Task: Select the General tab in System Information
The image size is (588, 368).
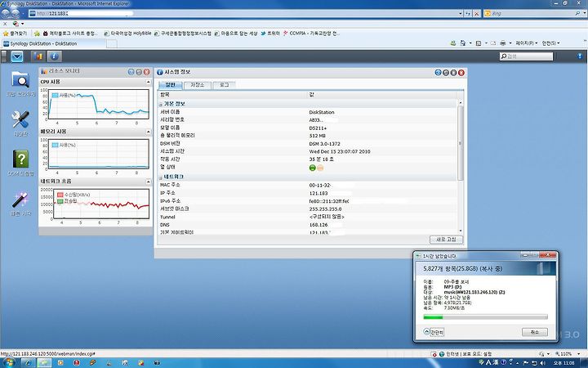Action: [x=170, y=85]
